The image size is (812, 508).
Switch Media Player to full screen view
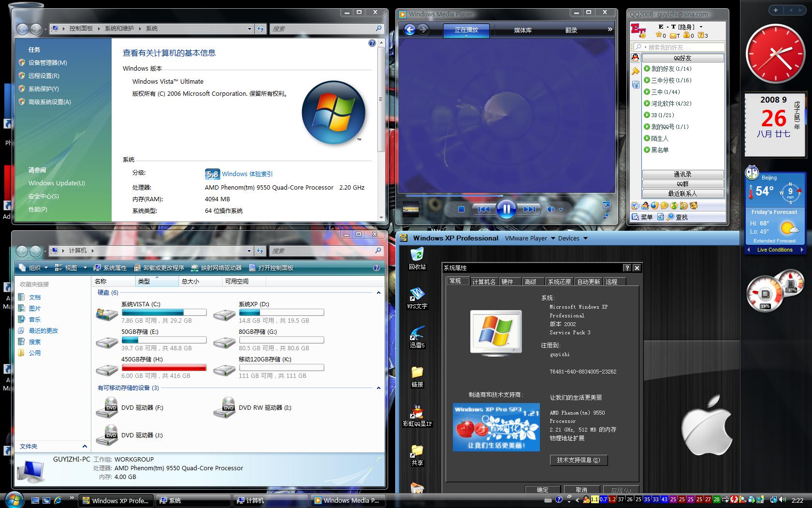coord(606,206)
